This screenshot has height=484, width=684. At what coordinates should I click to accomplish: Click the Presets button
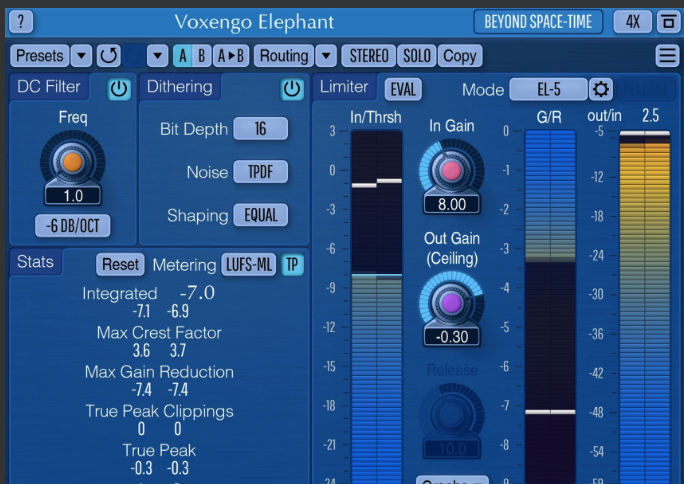(39, 56)
